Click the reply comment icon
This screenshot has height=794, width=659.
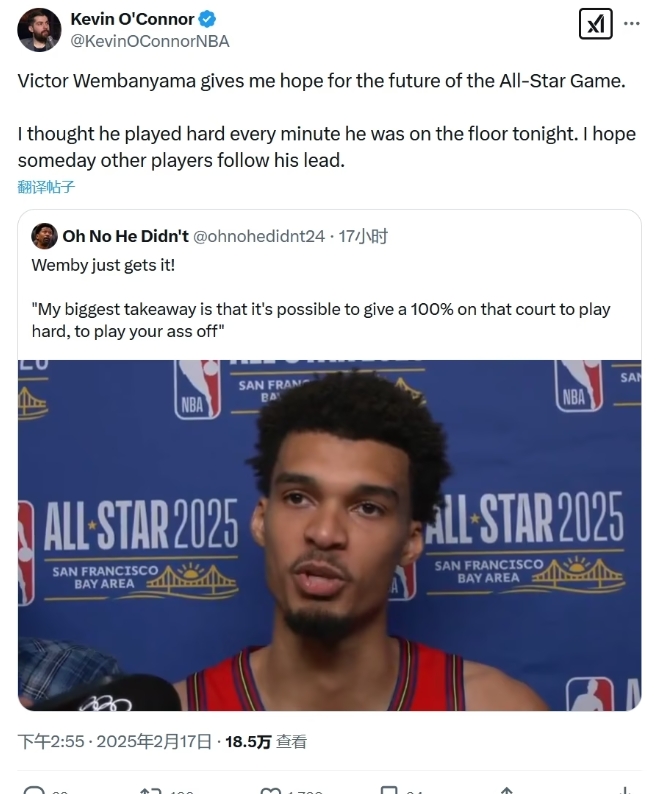pyautogui.click(x=34, y=790)
